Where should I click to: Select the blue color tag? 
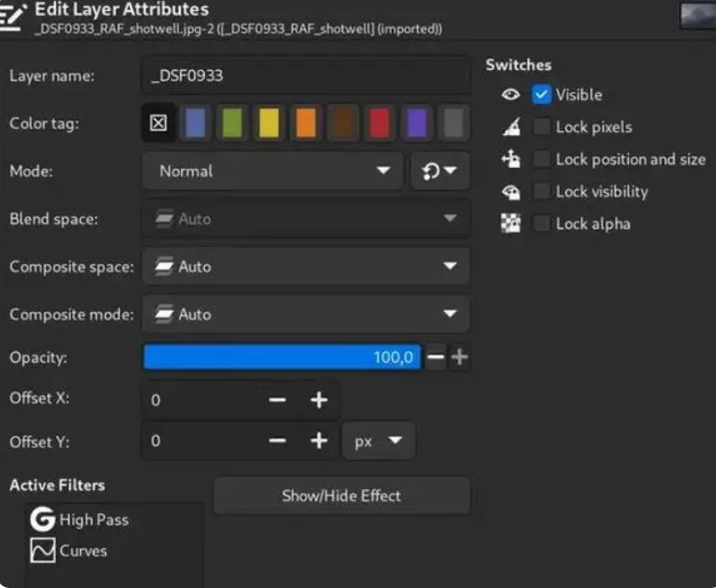tap(196, 123)
